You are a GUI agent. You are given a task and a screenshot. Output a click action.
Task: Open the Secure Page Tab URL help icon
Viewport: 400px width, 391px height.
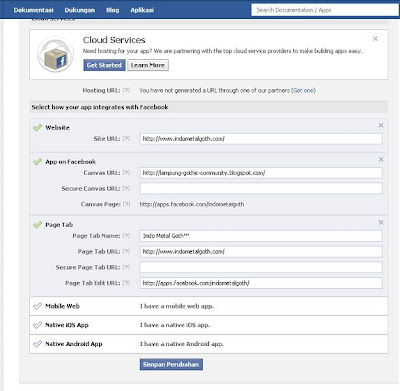(x=126, y=267)
